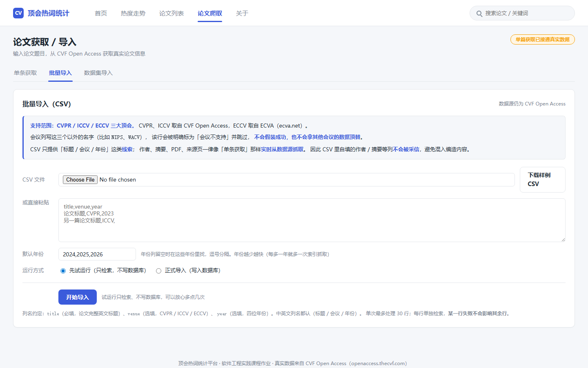Switch to the 数据集导入 tab

[98, 73]
